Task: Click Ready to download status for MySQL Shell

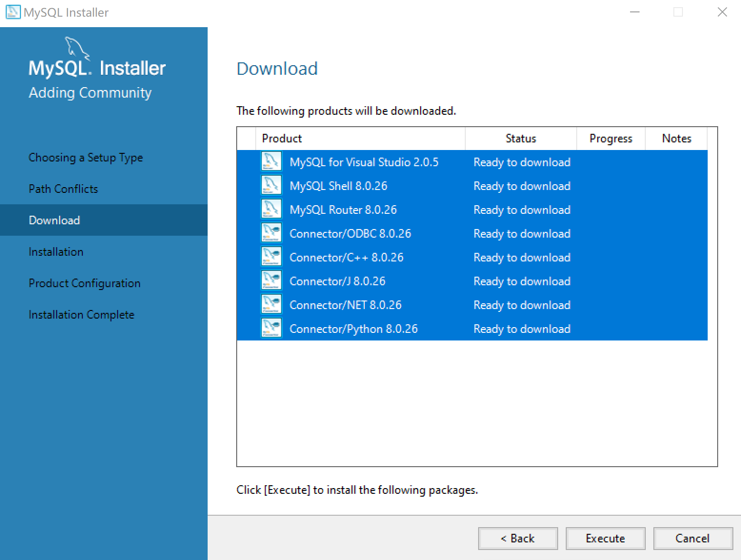Action: click(522, 186)
